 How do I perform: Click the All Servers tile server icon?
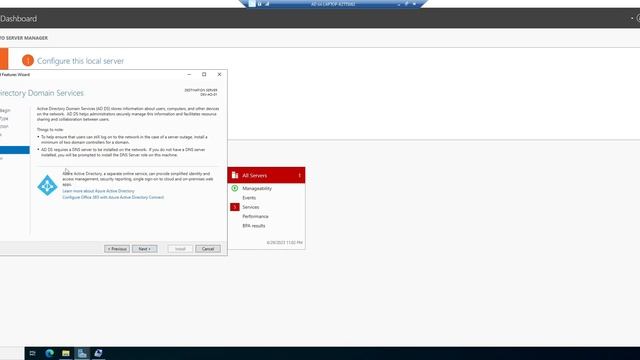click(x=235, y=175)
